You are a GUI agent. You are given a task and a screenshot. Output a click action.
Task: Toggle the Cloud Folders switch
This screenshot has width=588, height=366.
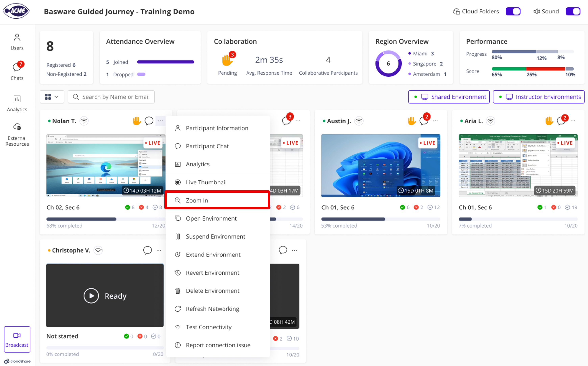click(x=513, y=11)
